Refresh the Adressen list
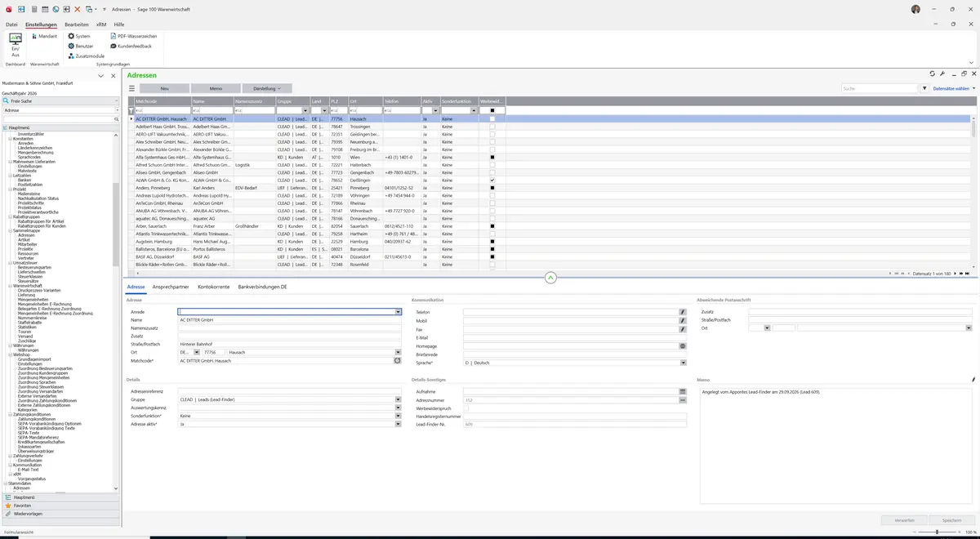980x539 pixels. [932, 74]
